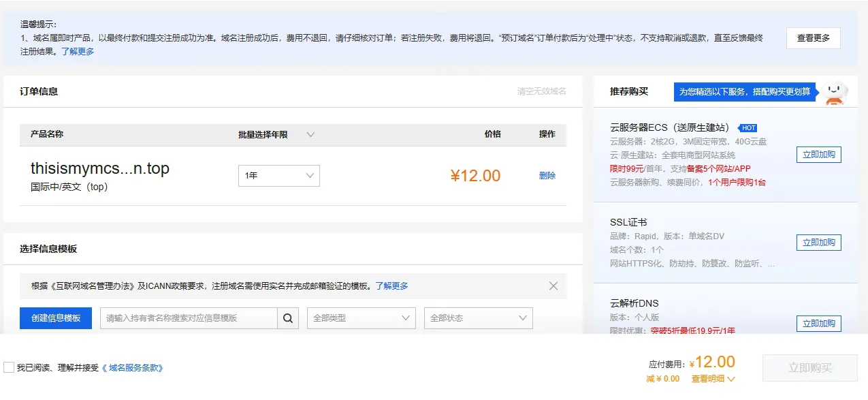Click the 创建信息模板 button
Viewport: 868px width, 400px height.
[56, 318]
